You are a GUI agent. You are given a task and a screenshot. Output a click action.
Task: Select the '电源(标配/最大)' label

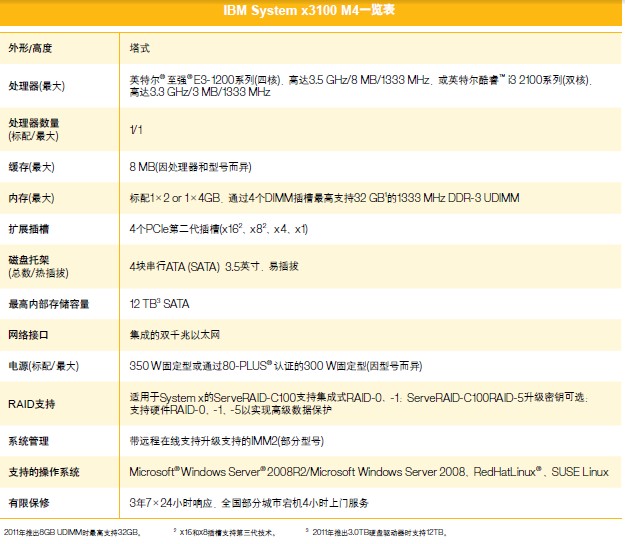click(44, 366)
